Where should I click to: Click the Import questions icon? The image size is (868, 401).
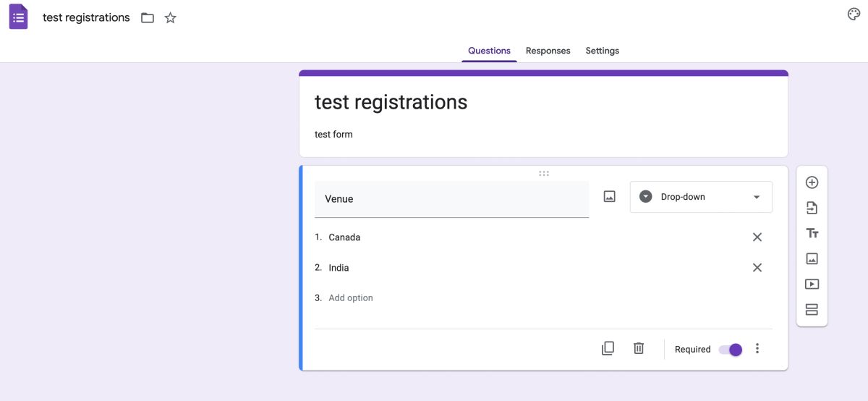coord(812,208)
